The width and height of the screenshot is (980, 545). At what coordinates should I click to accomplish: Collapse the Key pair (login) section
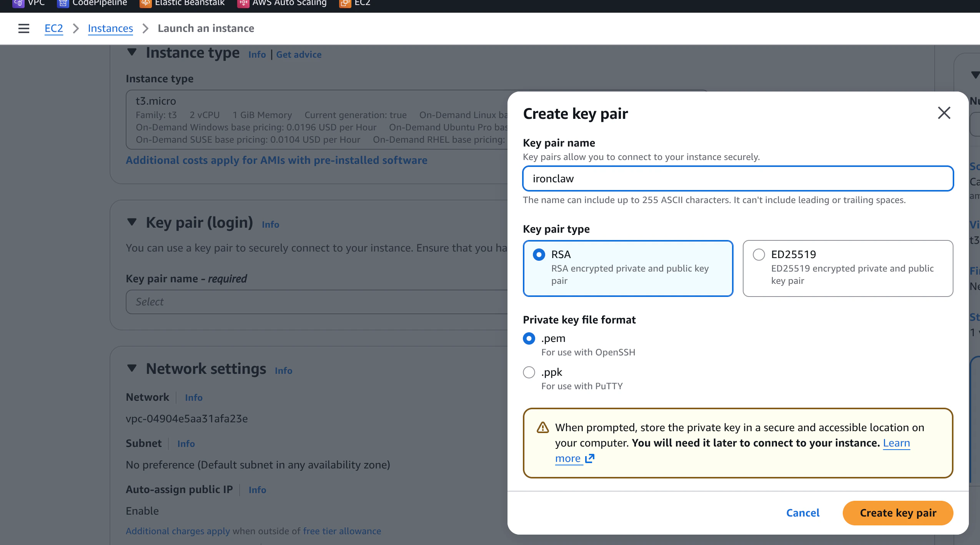click(x=132, y=222)
